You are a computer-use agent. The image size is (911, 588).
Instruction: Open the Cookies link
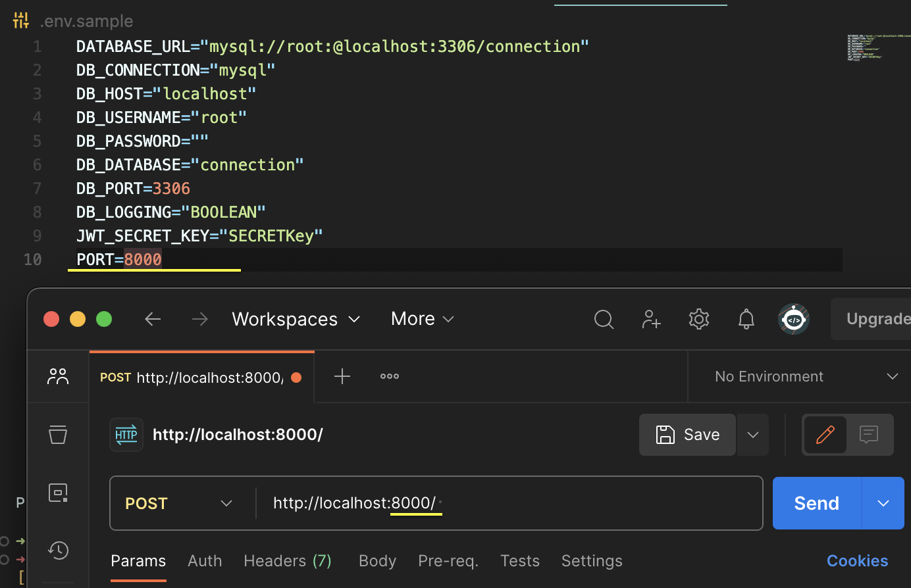[x=858, y=561]
